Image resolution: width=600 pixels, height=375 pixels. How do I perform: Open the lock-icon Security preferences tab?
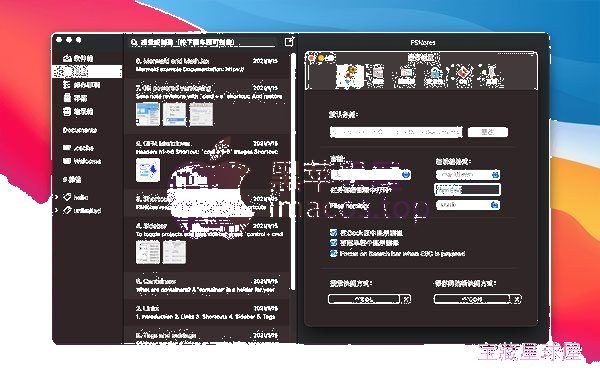tap(435, 75)
